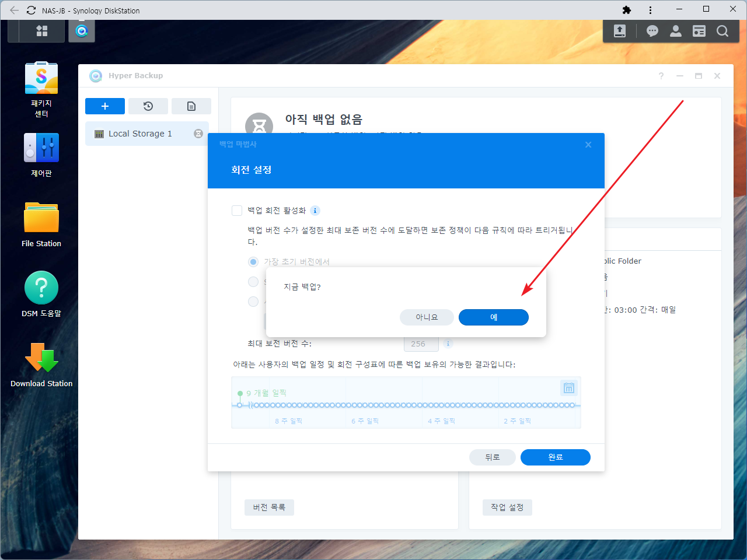The width and height of the screenshot is (747, 560).
Task: Click the 회전 설정 wizard title
Action: click(252, 170)
